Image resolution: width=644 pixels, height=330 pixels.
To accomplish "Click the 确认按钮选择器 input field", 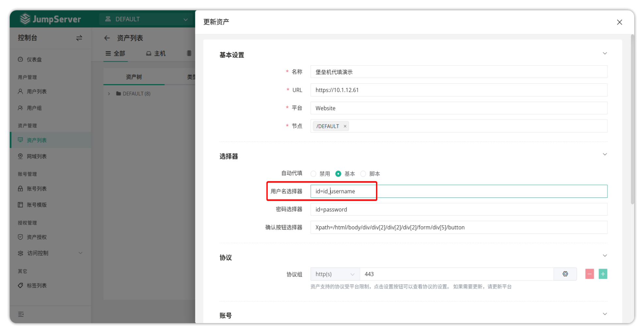I will tap(459, 227).
